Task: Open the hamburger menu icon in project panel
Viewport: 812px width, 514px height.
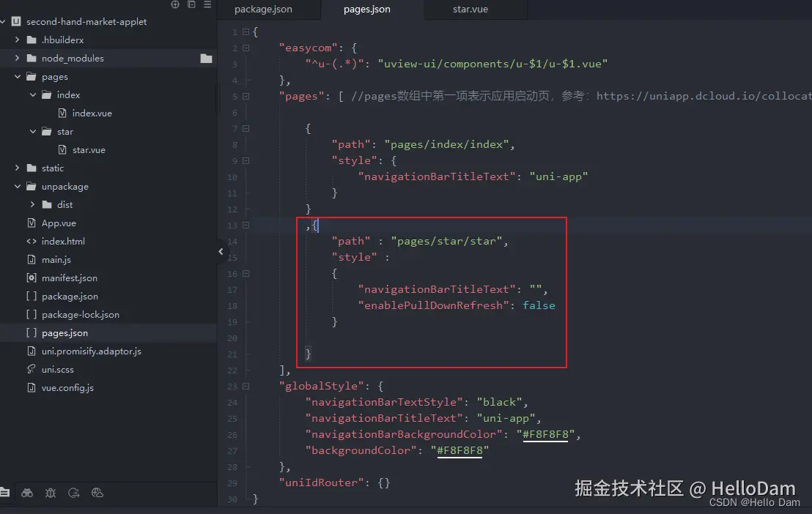Action: tap(207, 4)
